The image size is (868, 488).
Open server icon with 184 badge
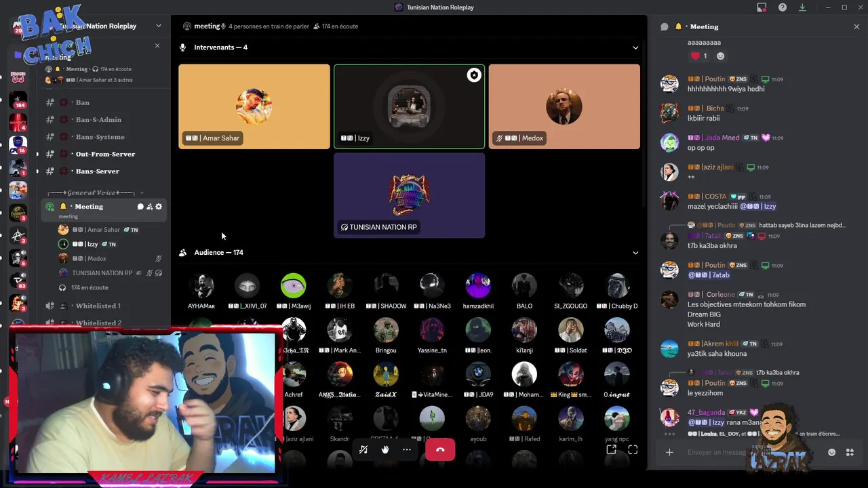[18, 100]
